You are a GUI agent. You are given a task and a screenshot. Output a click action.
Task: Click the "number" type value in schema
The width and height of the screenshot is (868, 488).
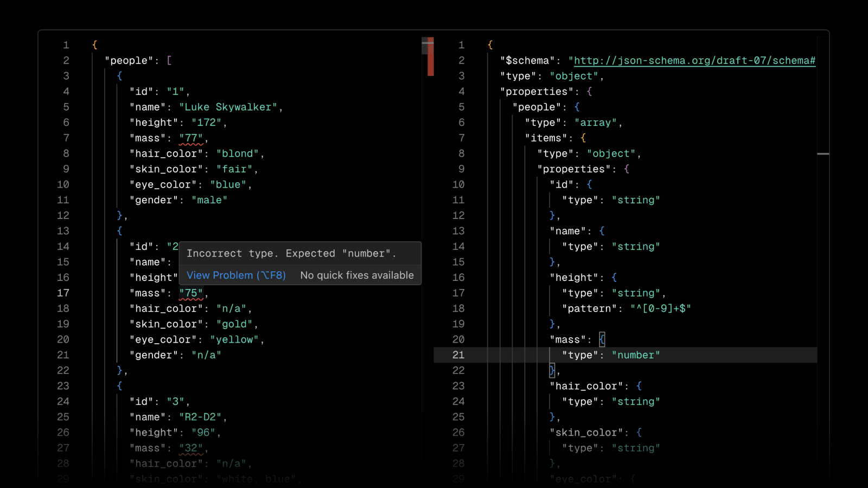pos(636,355)
